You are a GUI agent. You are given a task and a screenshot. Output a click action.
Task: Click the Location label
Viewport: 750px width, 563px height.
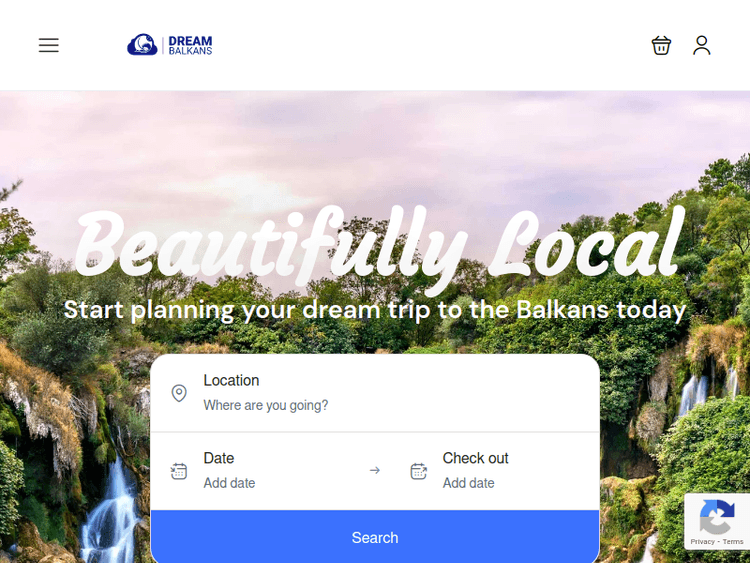click(231, 380)
